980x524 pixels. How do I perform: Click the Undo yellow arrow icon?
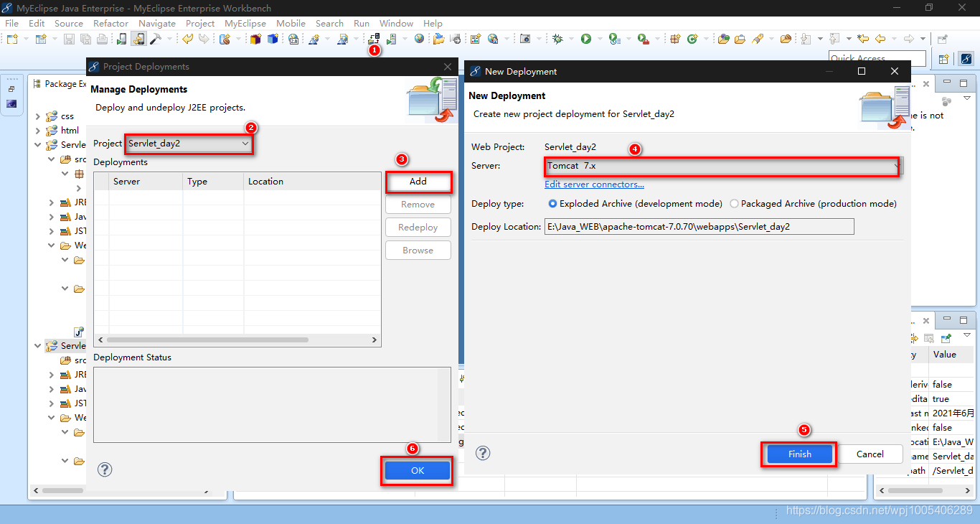point(187,39)
